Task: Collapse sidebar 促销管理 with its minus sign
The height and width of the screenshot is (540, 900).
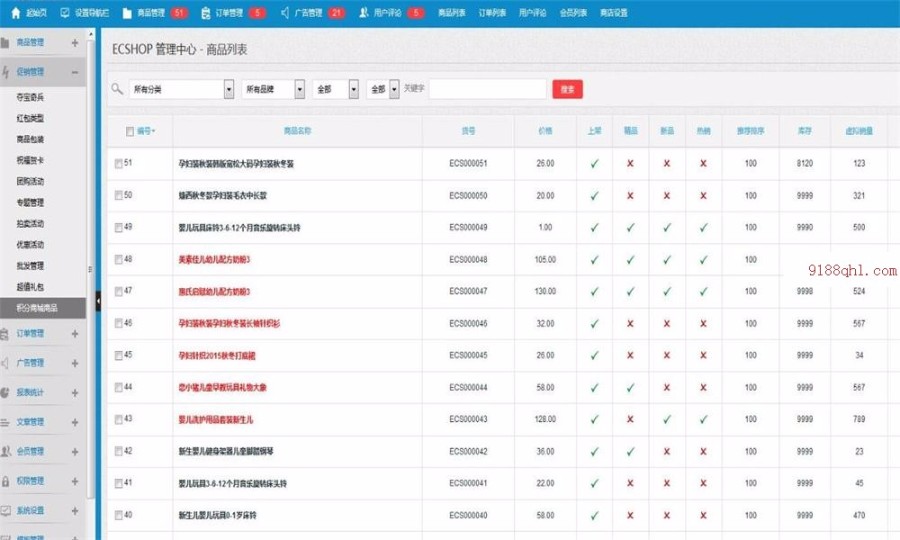Action: pos(75,72)
